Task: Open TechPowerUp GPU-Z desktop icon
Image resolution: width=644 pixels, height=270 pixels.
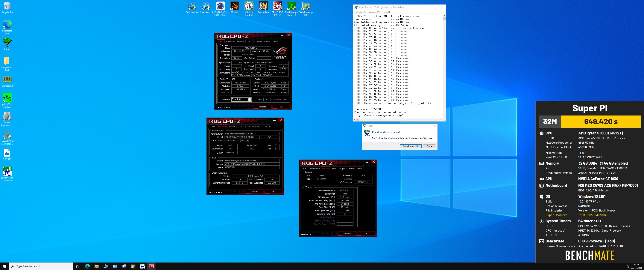Action: tap(306, 9)
